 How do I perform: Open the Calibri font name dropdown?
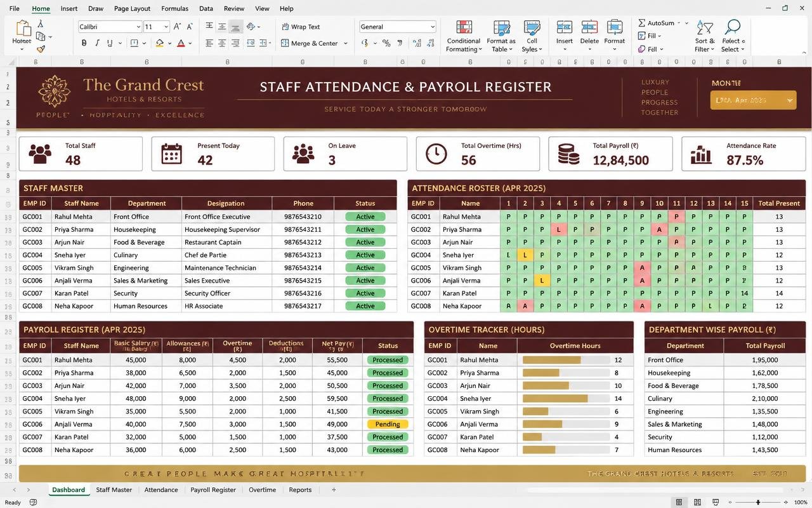pyautogui.click(x=138, y=27)
